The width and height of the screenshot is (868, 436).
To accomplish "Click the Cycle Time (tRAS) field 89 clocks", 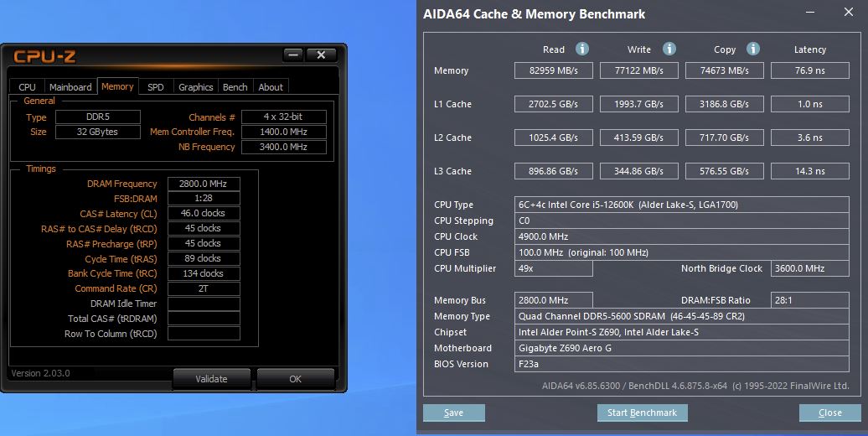I will coord(204,259).
